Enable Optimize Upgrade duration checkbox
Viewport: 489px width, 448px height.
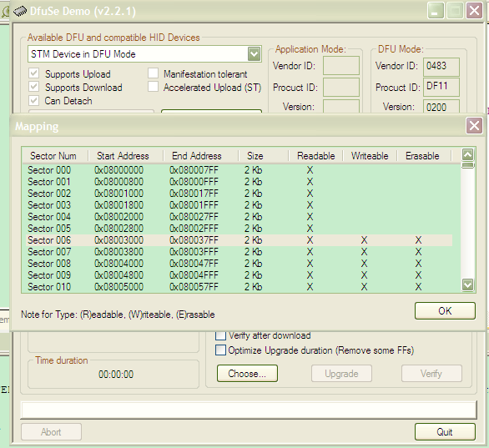pyautogui.click(x=220, y=350)
